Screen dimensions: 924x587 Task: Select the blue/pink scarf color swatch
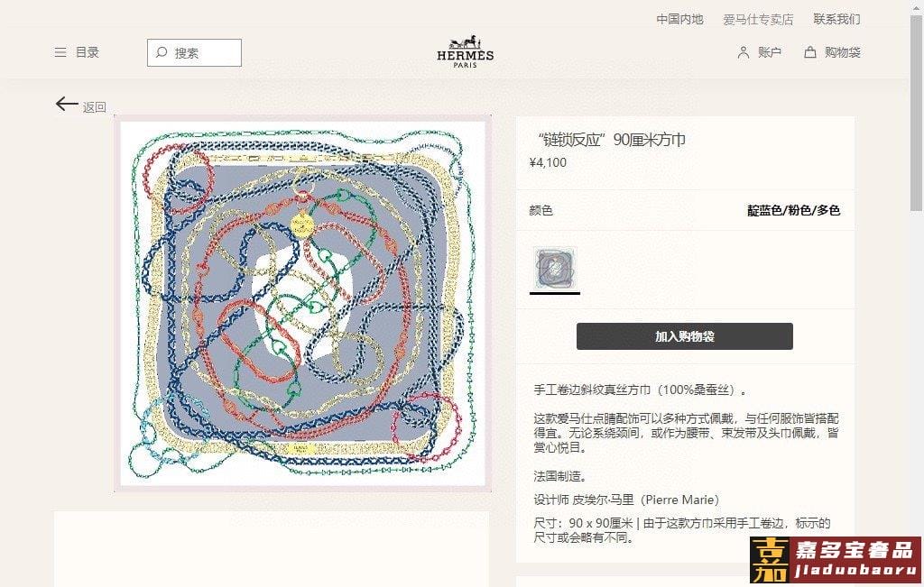[x=555, y=269]
